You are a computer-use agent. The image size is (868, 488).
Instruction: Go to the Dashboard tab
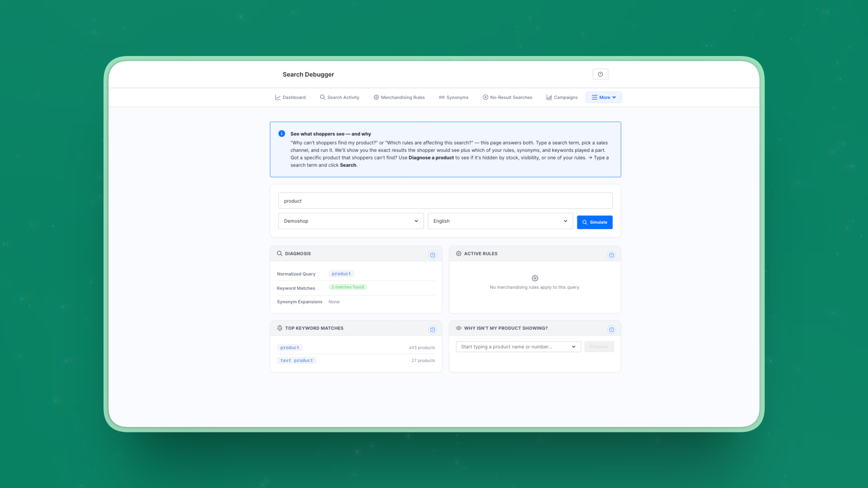click(290, 97)
